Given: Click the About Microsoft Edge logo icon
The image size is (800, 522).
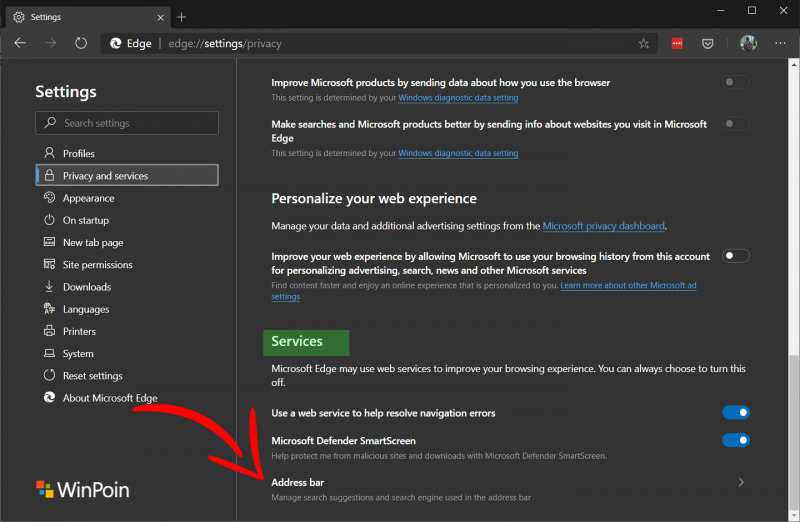Looking at the screenshot, I should [49, 397].
